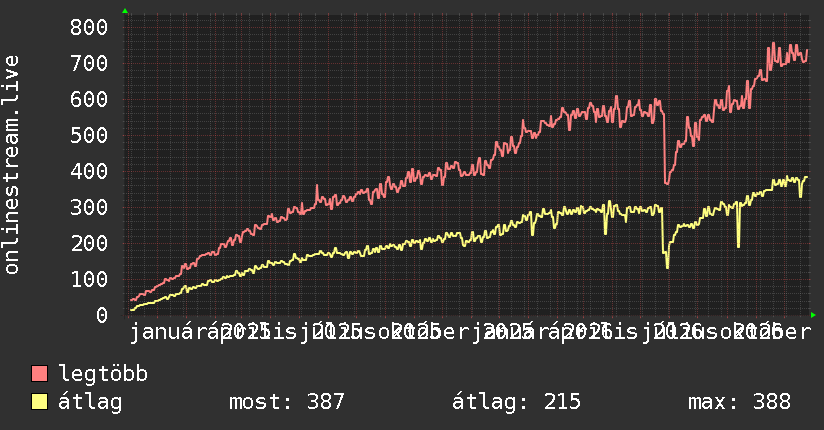Click the most: 387 statistic
Viewport: 824px width, 430px height.
coord(286,402)
